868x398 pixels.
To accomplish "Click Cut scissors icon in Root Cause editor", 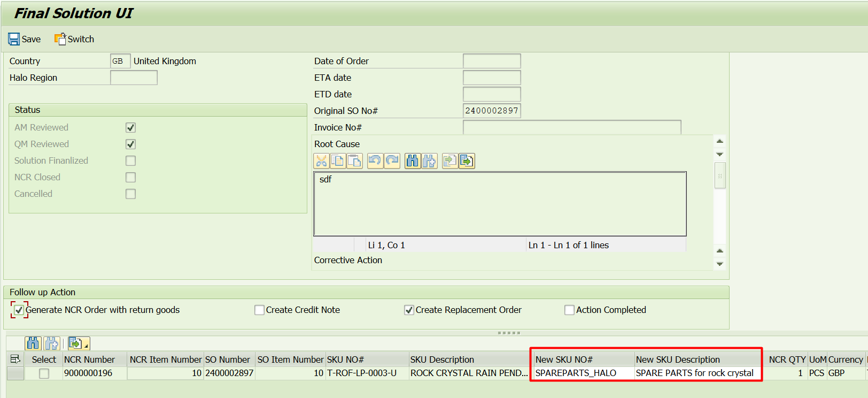I will (321, 160).
